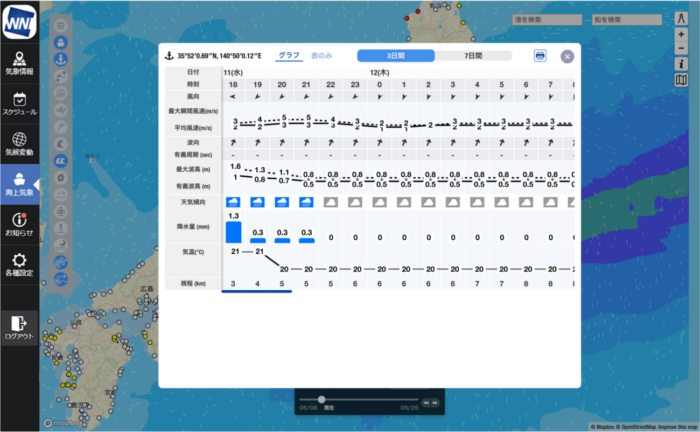The height and width of the screenshot is (432, 700).
Task: Go to 気候変動 globe section
Action: point(19,146)
